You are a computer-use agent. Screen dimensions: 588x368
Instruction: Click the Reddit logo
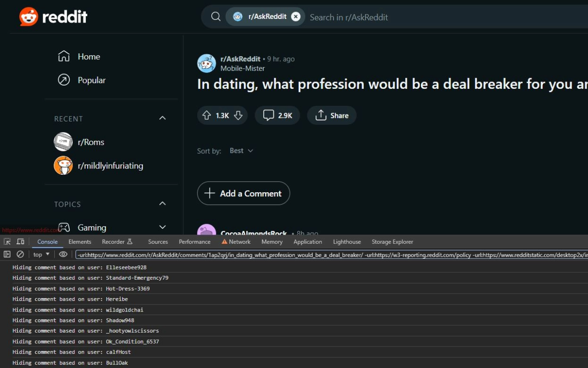(53, 17)
